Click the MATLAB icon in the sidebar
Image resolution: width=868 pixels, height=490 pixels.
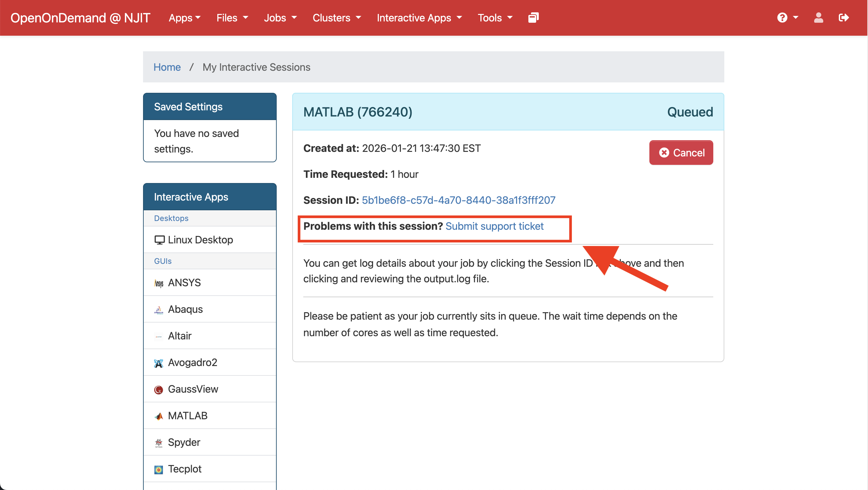159,416
